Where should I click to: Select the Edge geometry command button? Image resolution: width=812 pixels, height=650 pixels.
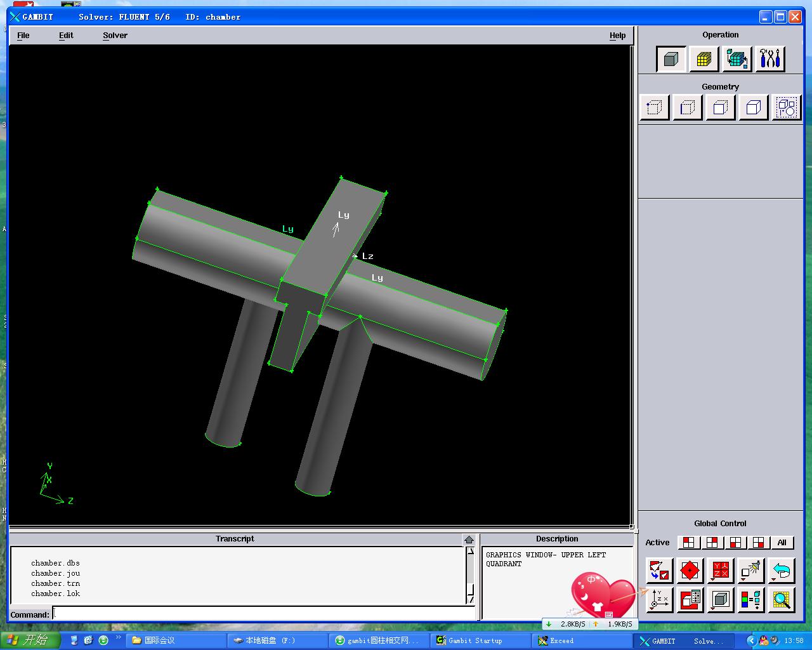coord(687,107)
